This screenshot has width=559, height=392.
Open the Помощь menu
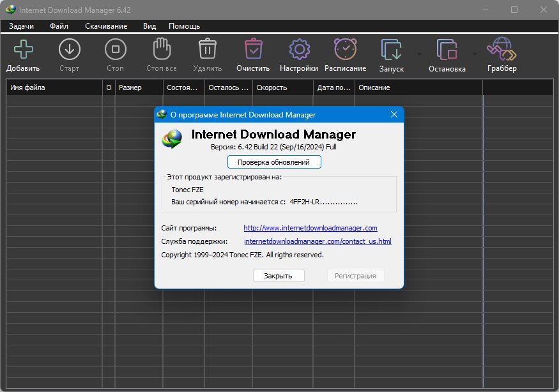point(184,26)
